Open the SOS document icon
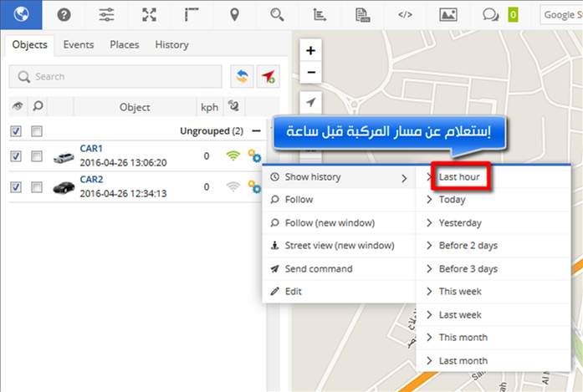583x392 pixels. 362,15
